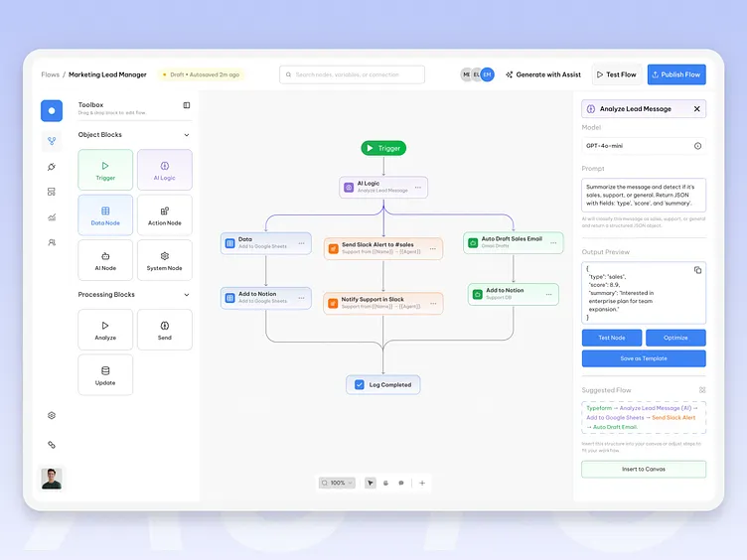Click the plug integrations icon in sidebar
The image size is (747, 560).
point(52,167)
